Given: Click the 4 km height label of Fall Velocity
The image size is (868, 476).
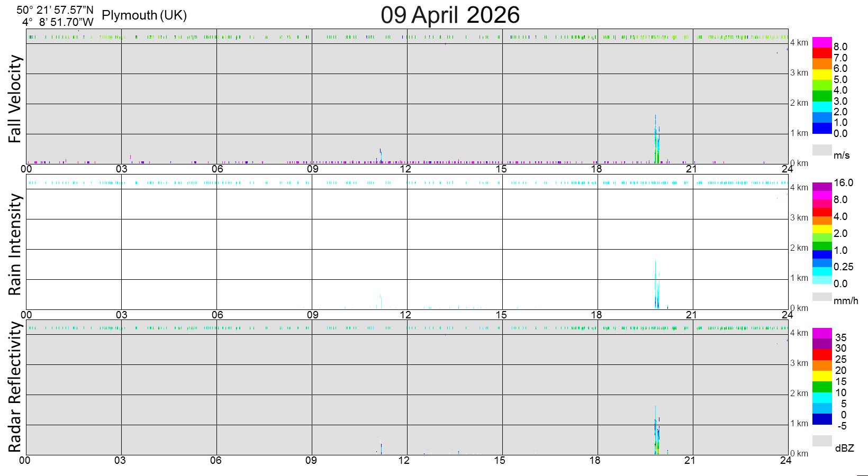Looking at the screenshot, I should [x=799, y=42].
